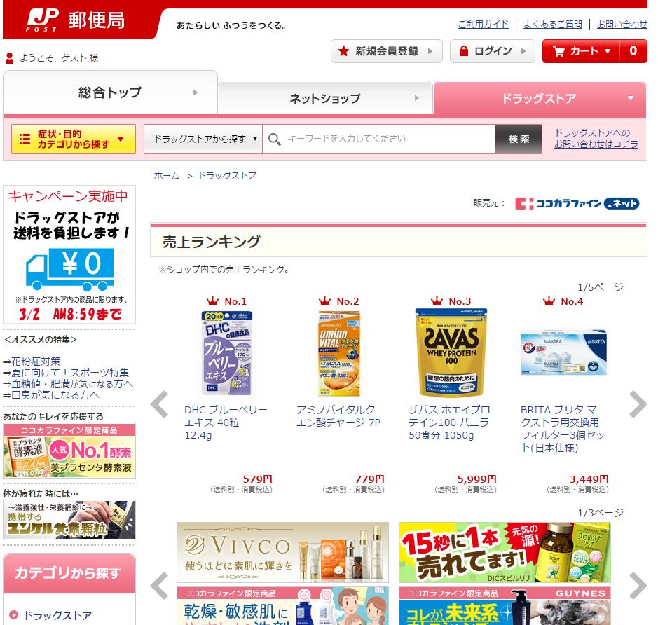Click the ココカラファイン ネット seller logo
Viewport: 672px width, 625px height.
click(x=577, y=203)
